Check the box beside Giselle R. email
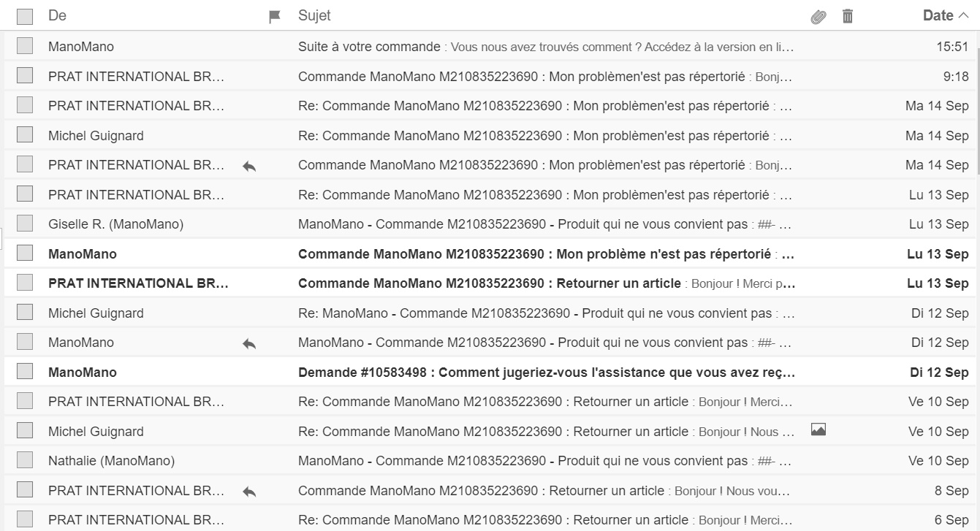 coord(25,224)
